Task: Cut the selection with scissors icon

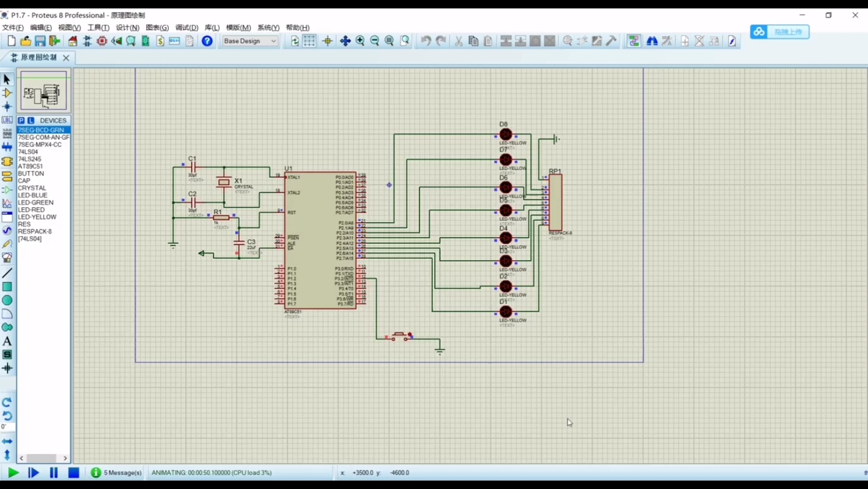Action: [458, 41]
